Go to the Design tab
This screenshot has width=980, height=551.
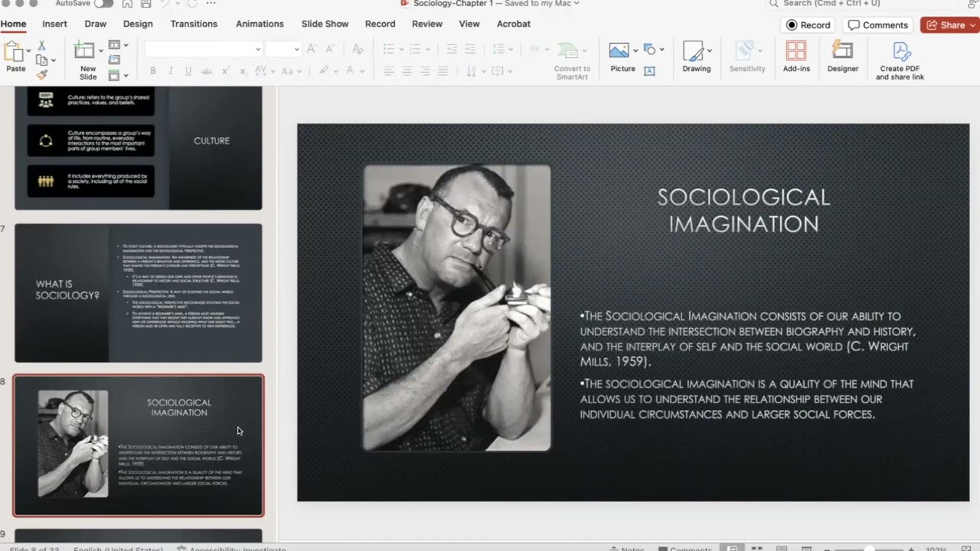(x=138, y=24)
